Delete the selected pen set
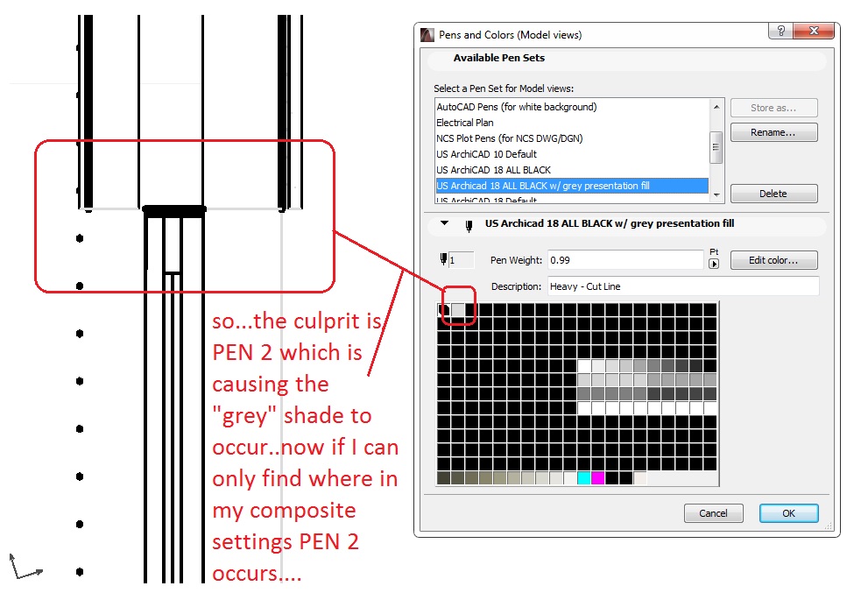Image resolution: width=868 pixels, height=600 pixels. tap(773, 193)
